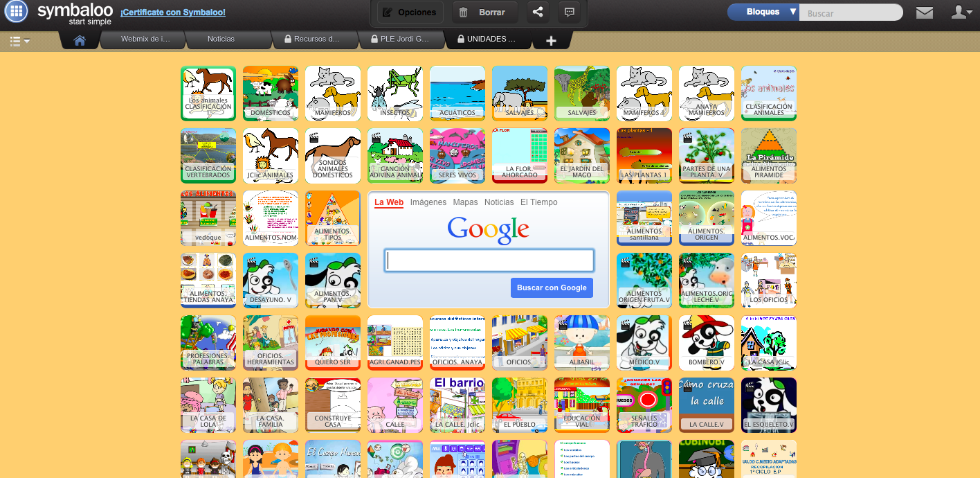Click the Opciones button
The width and height of the screenshot is (980, 478).
point(410,12)
